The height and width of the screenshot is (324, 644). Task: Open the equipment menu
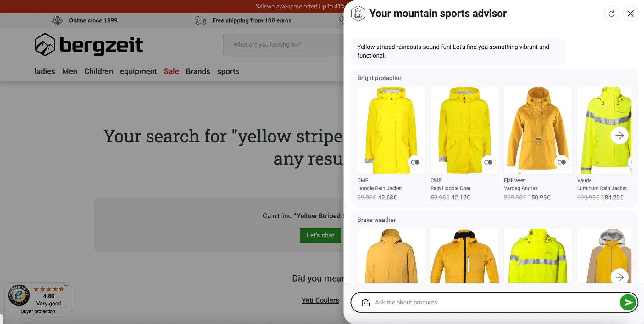pyautogui.click(x=138, y=71)
